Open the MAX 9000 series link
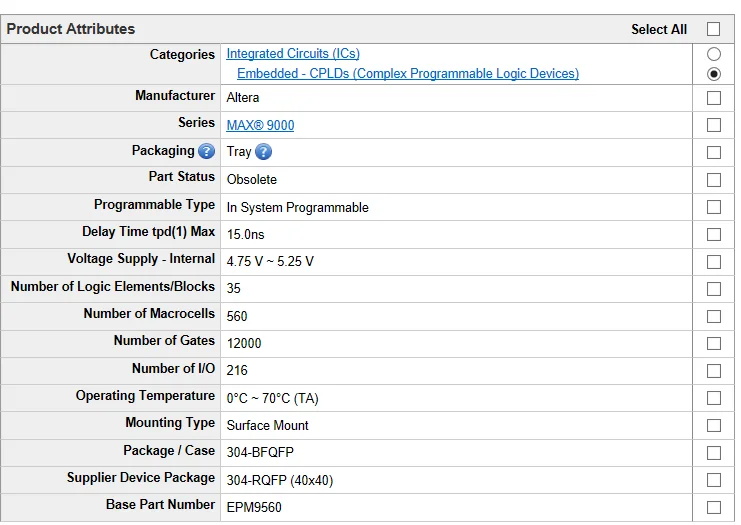This screenshot has height=525, width=741. [x=260, y=125]
